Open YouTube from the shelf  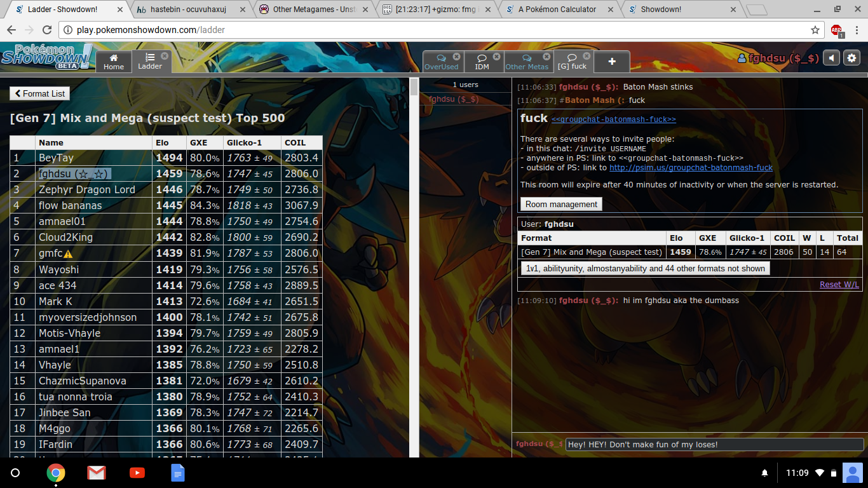click(137, 473)
